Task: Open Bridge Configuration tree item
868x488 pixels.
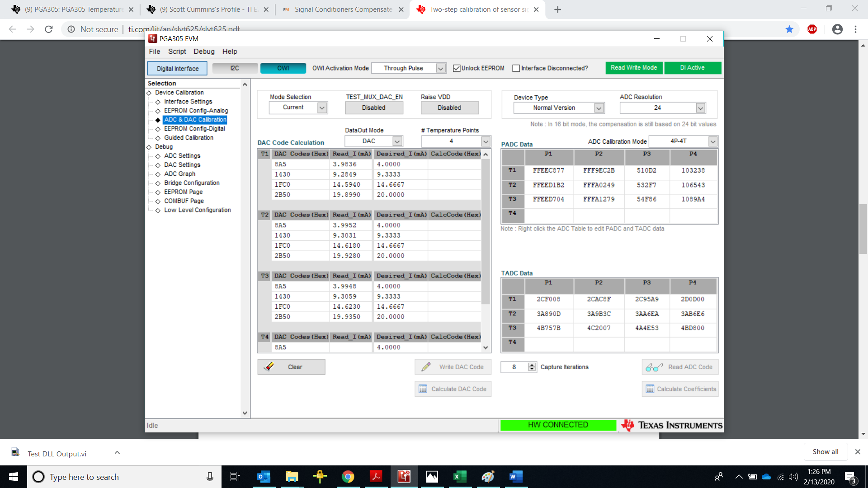Action: coord(192,183)
